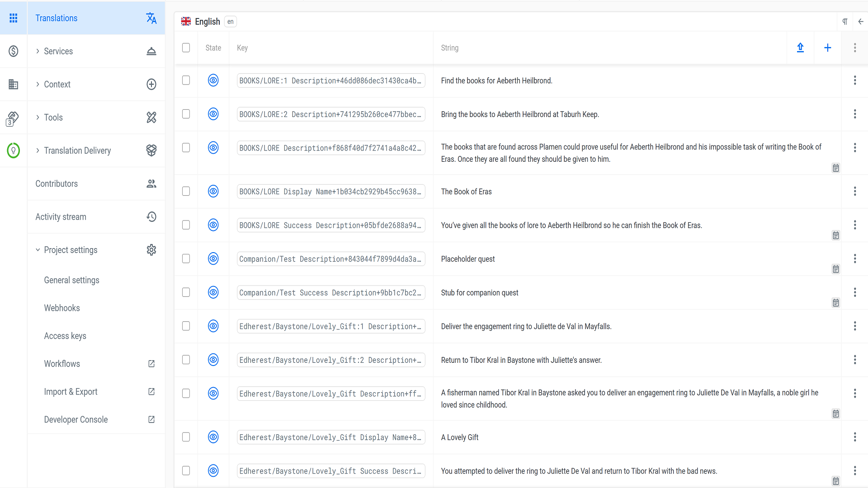Image resolution: width=868 pixels, height=488 pixels.
Task: Sort by the Key column header
Action: pos(242,48)
